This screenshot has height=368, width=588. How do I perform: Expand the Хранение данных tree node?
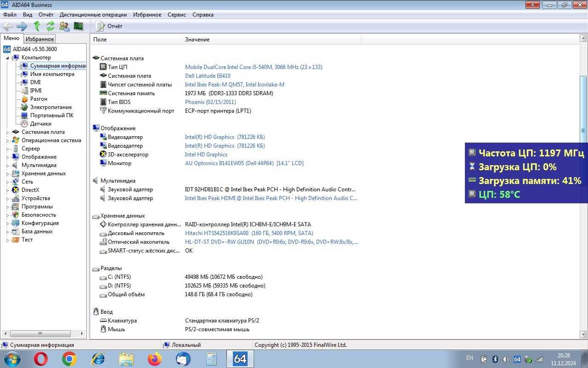7,174
